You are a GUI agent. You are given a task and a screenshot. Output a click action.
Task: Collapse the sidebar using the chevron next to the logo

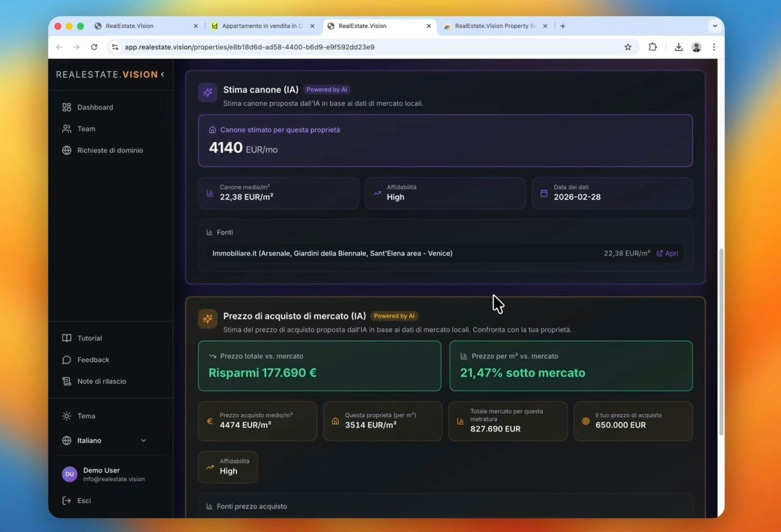(x=162, y=74)
